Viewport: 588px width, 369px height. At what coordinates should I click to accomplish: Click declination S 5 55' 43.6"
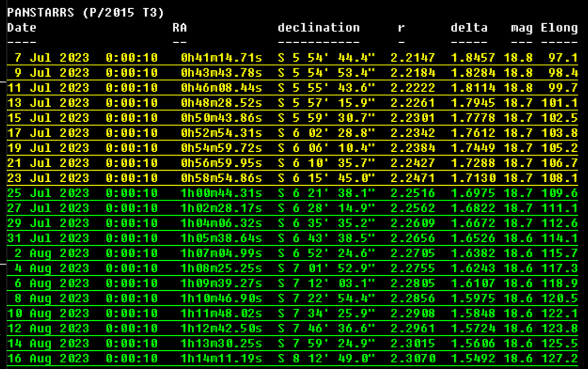click(x=327, y=88)
